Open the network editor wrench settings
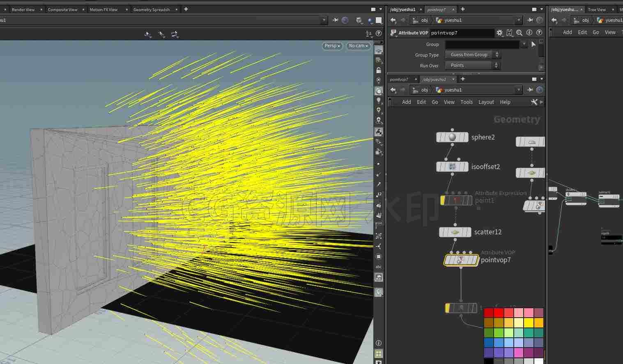 (534, 102)
